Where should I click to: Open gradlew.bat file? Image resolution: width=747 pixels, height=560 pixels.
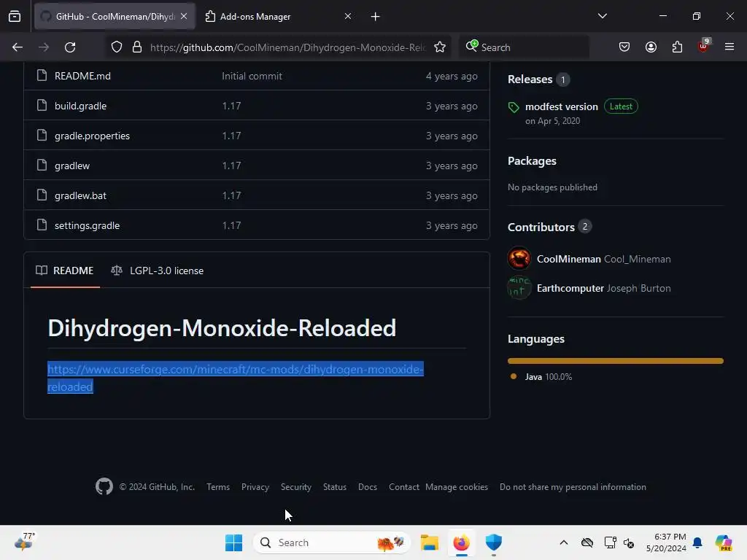click(x=80, y=195)
